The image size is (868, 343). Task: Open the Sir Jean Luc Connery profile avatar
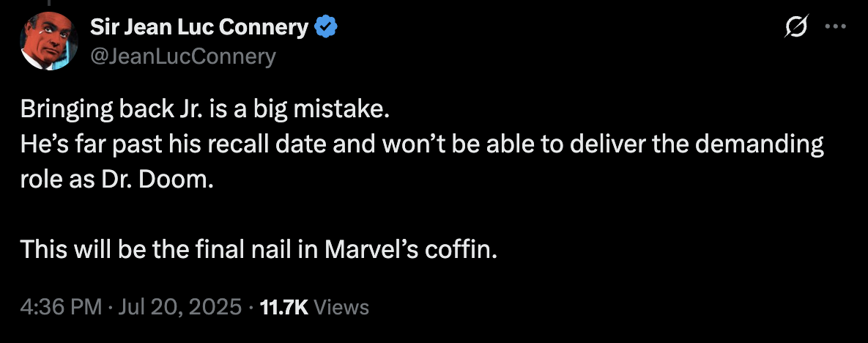click(x=49, y=41)
